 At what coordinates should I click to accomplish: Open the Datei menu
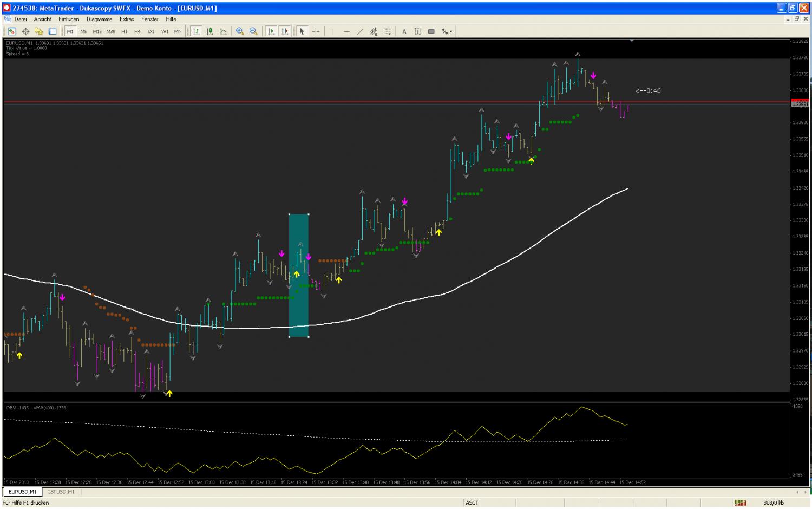pyautogui.click(x=21, y=19)
